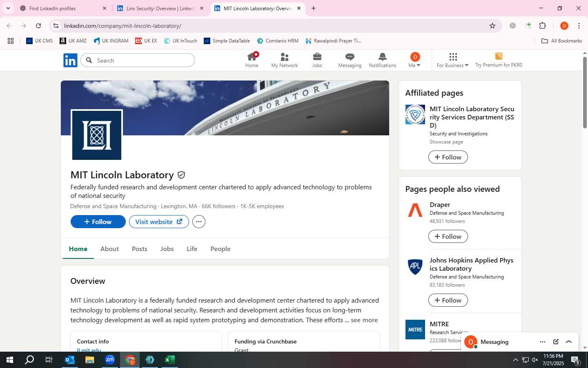Screen dimensions: 588x368
Task: Open LinkedIn home via the logo icon
Action: [70, 61]
